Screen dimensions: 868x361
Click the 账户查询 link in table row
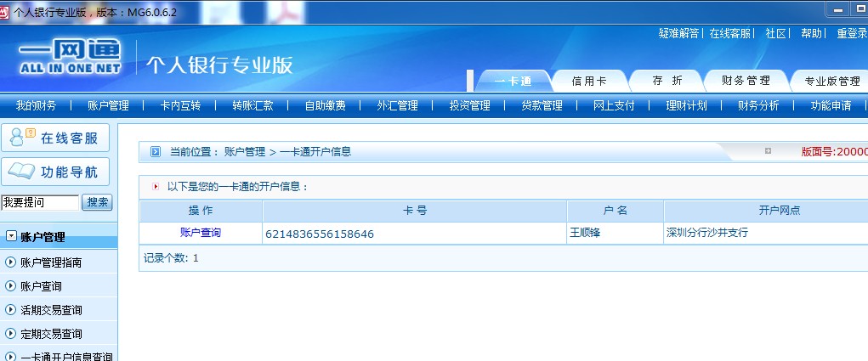(x=201, y=233)
